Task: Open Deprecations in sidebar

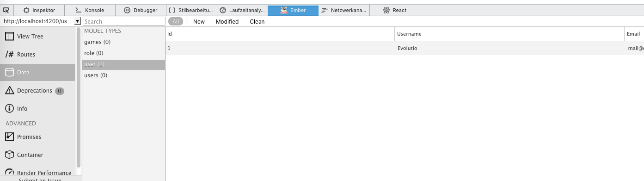Action: coord(37,91)
